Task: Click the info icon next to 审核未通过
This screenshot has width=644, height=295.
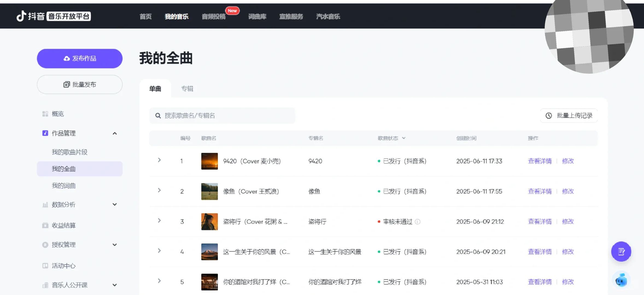Action: 417,222
